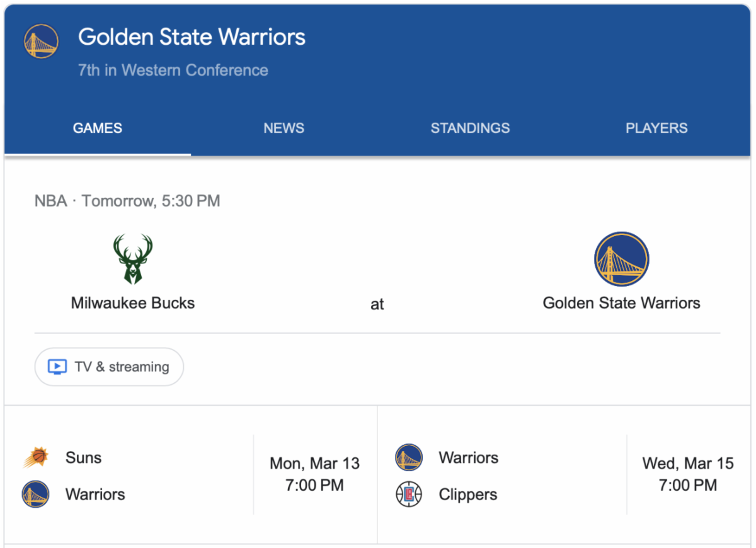Viewport: 756px width, 548px height.
Task: Open the Suns team name link
Action: point(83,457)
